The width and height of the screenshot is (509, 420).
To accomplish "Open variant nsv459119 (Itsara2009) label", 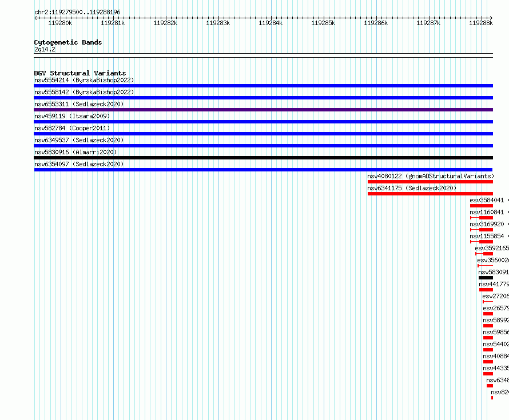I will point(72,116).
